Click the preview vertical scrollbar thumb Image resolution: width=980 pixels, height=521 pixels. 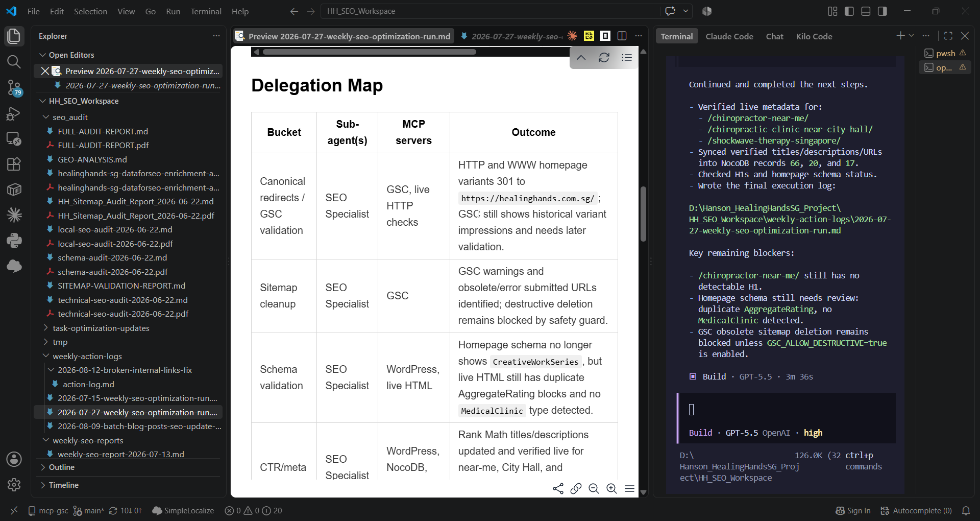click(643, 214)
